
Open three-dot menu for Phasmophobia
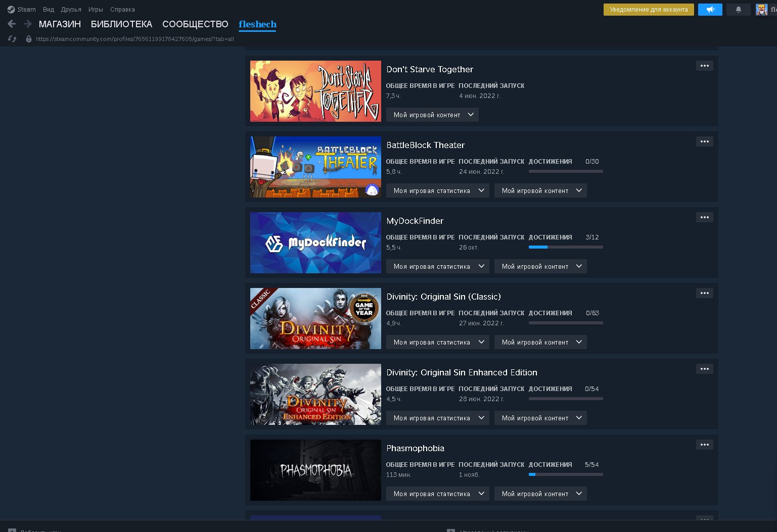tap(704, 445)
